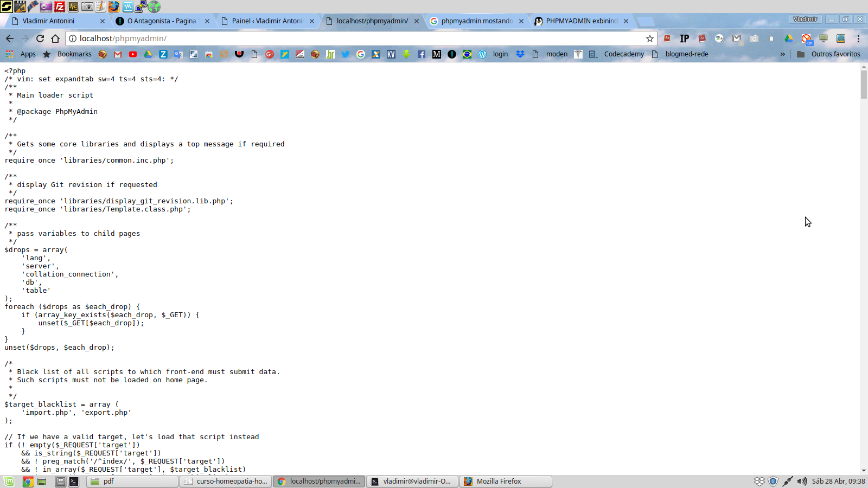Open the Codecademy bookmark
This screenshot has width=868, height=488.
click(x=624, y=54)
